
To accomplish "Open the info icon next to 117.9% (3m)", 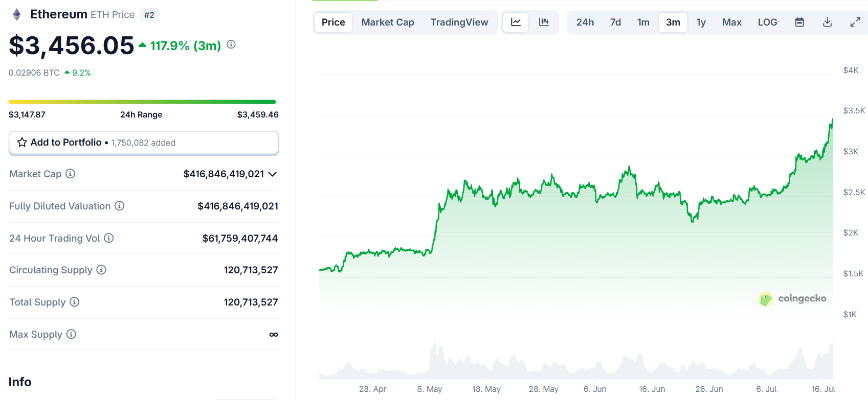I will click(x=231, y=44).
